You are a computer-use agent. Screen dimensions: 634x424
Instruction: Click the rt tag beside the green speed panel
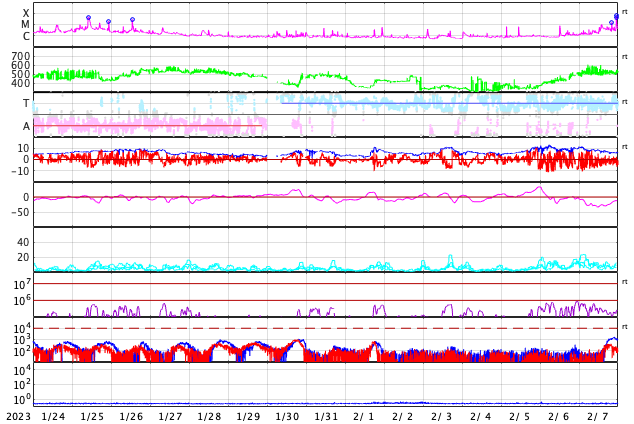pos(625,57)
